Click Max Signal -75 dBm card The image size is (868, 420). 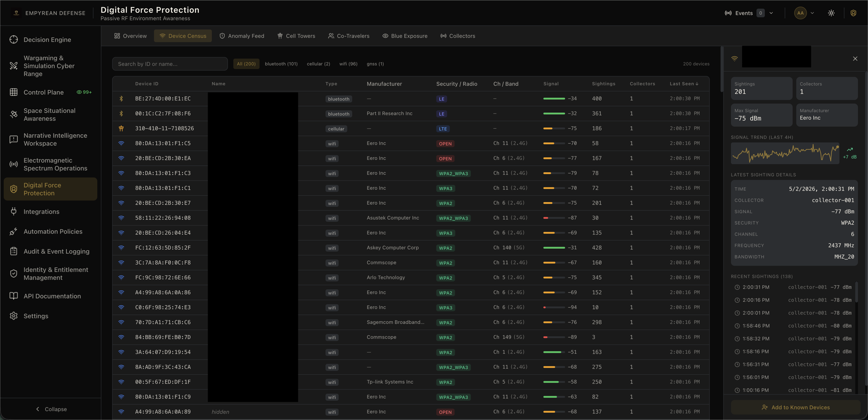(x=761, y=115)
